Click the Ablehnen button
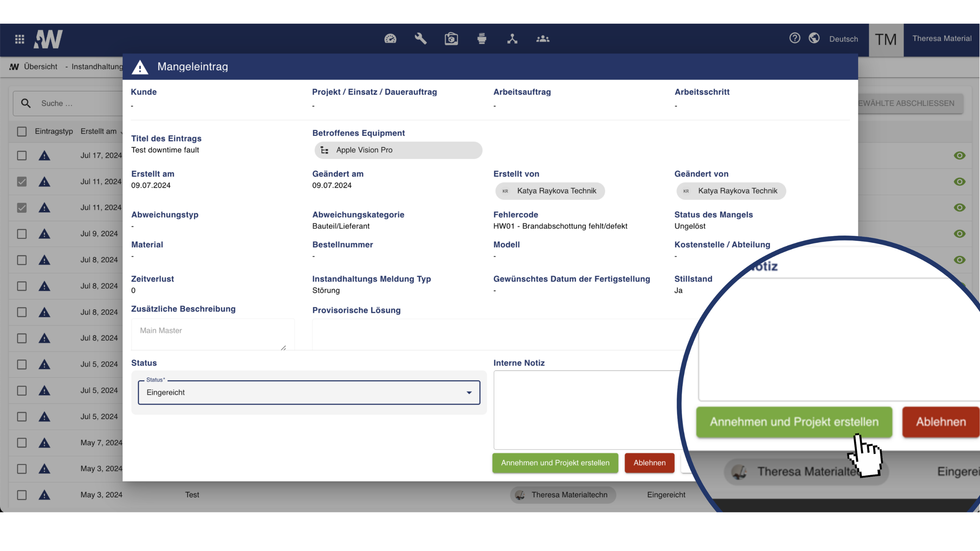980x551 pixels. click(x=649, y=463)
